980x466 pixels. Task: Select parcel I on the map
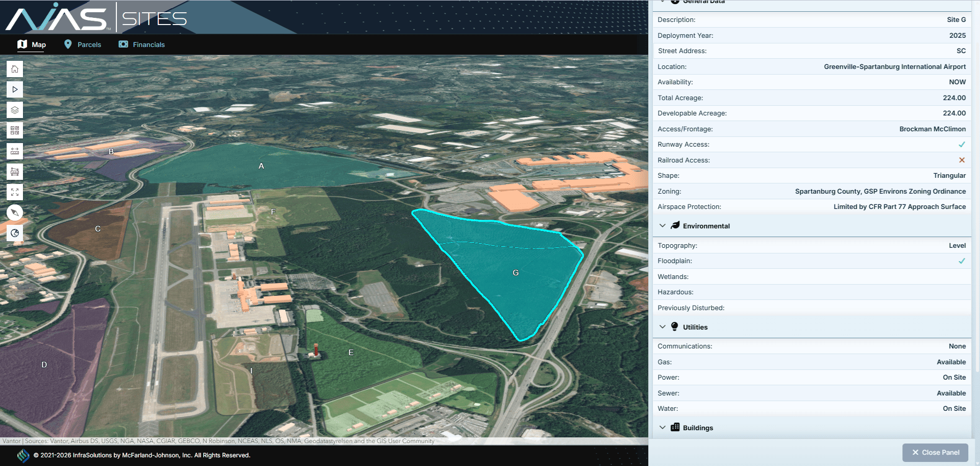[x=251, y=371]
